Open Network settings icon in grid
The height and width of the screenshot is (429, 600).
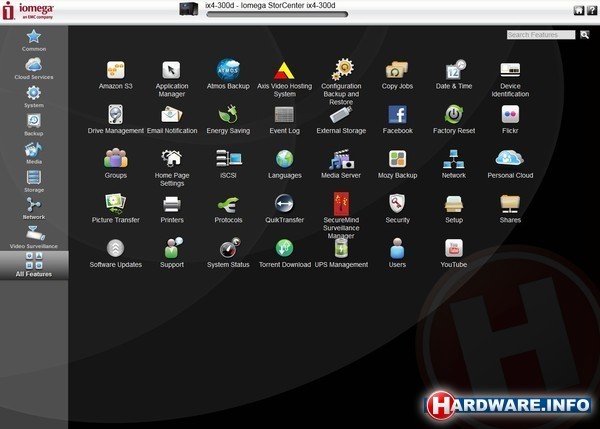click(454, 164)
